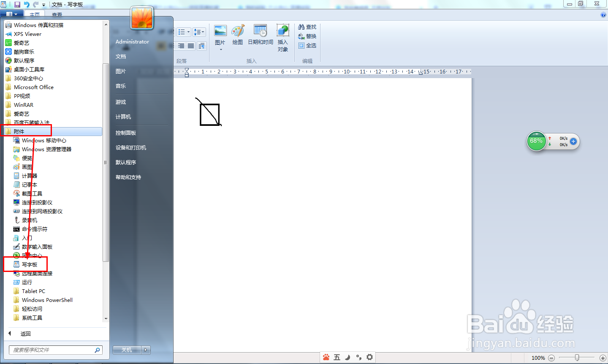This screenshot has height=364, width=608.
Task: Expand the dropdown arrow under 图片
Action: 220,50
